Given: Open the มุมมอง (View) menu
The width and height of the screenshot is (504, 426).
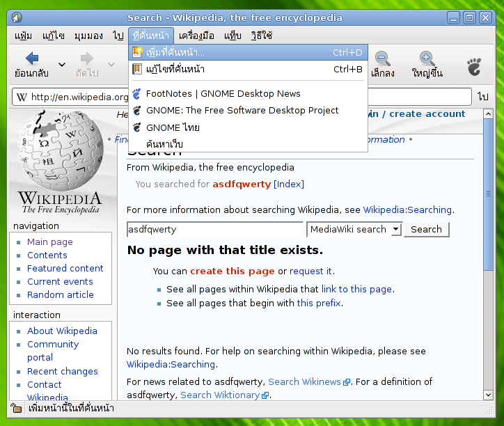Looking at the screenshot, I should tap(88, 35).
